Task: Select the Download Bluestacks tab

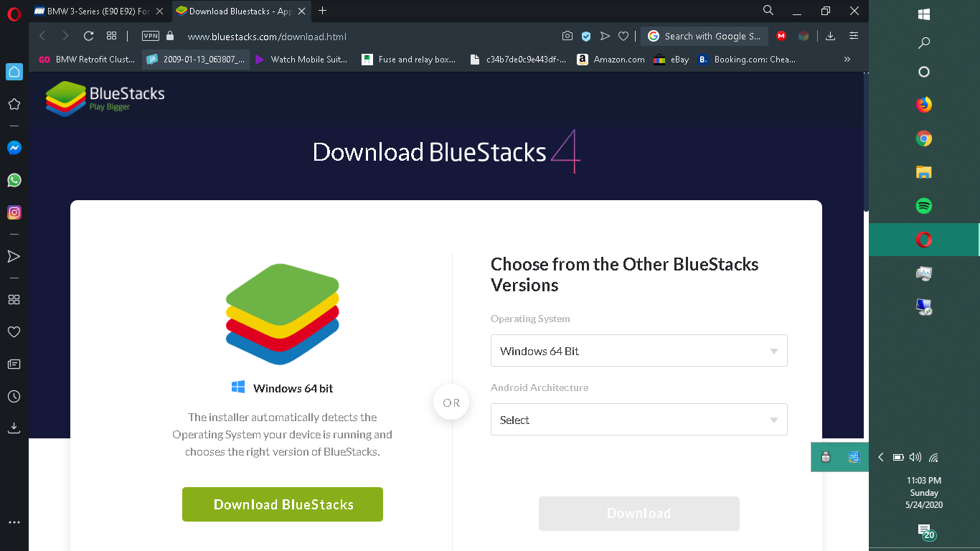Action: (x=241, y=11)
